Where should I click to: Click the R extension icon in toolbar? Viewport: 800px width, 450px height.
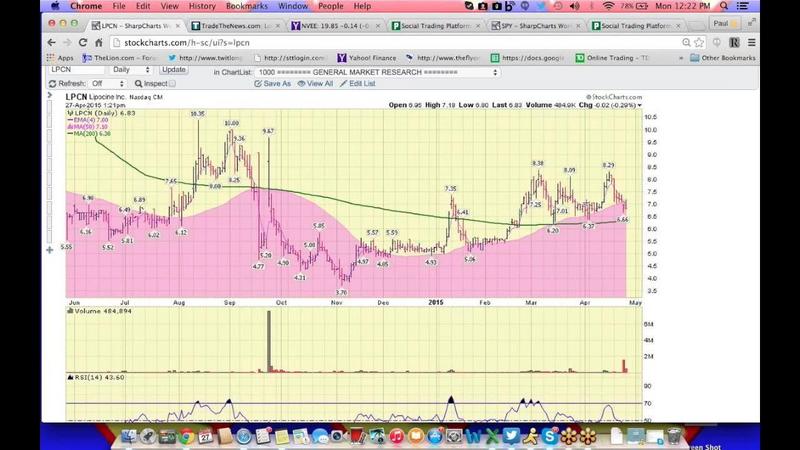pyautogui.click(x=734, y=43)
